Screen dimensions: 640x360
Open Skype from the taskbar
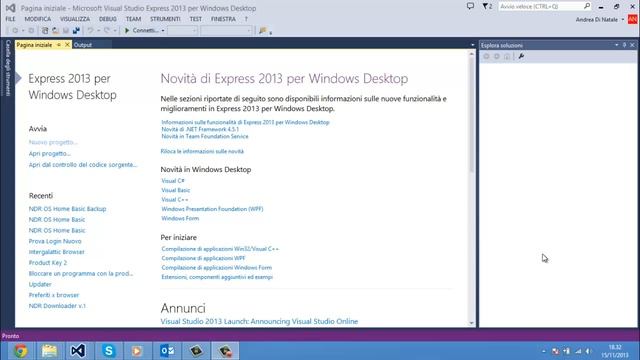(109, 351)
